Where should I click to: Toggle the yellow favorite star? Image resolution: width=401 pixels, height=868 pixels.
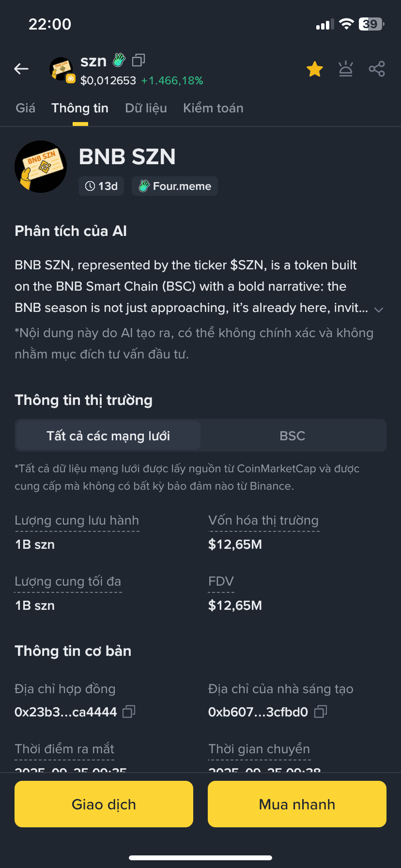pos(315,69)
